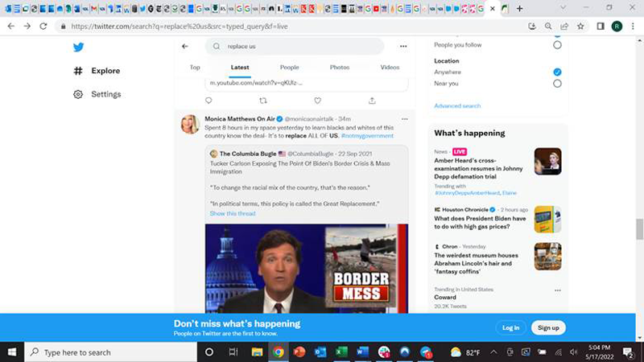Open the Explore hashtag icon

[78, 71]
